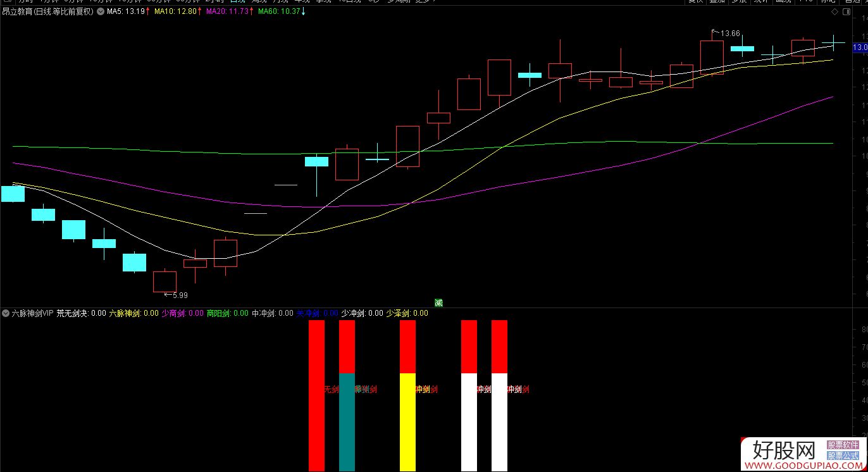868x472 pixels.
Task: Click the green 减 marker above indicator panel
Action: pyautogui.click(x=438, y=302)
